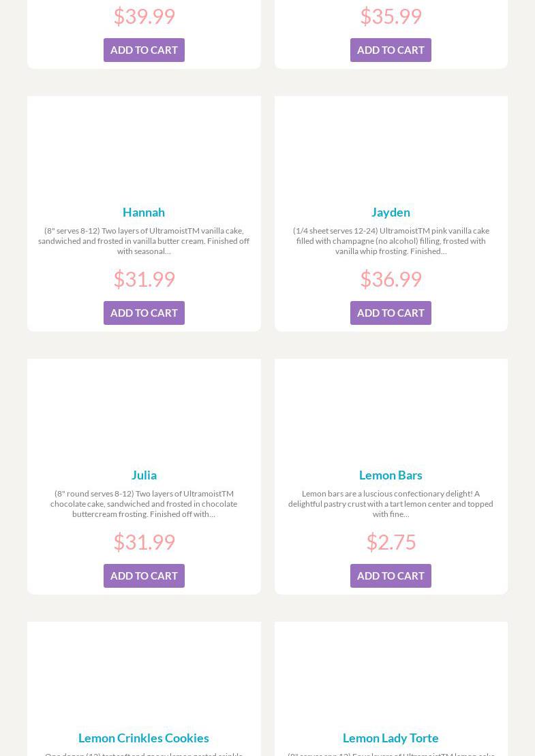Screen dimensions: 535x756
Task: Click Add to Cart under $39.99
Action: [x=144, y=50]
